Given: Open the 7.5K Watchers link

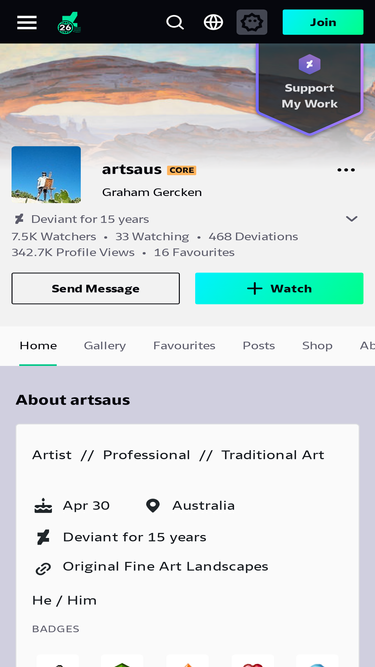Looking at the screenshot, I should [54, 237].
